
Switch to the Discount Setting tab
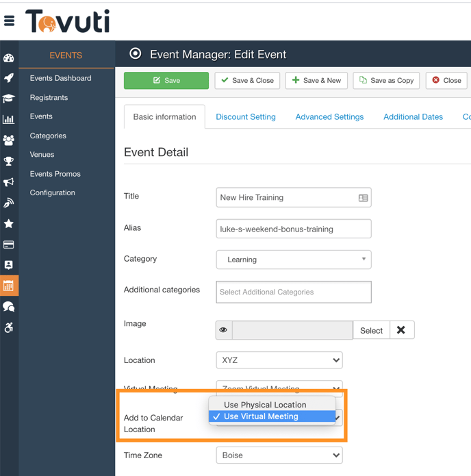pos(246,117)
